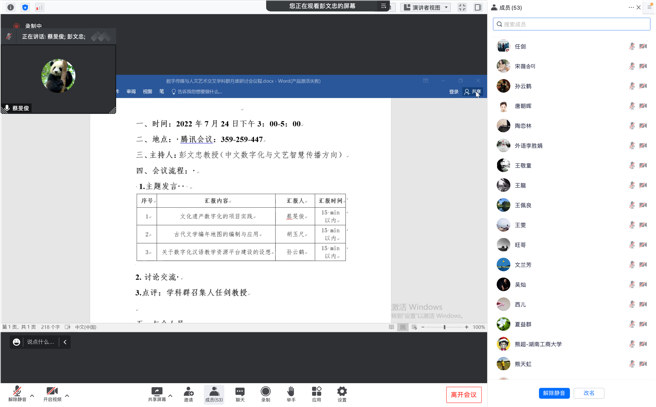Collapse the chat bubble with left chevron
Image resolution: width=656 pixels, height=407 pixels.
(65, 342)
